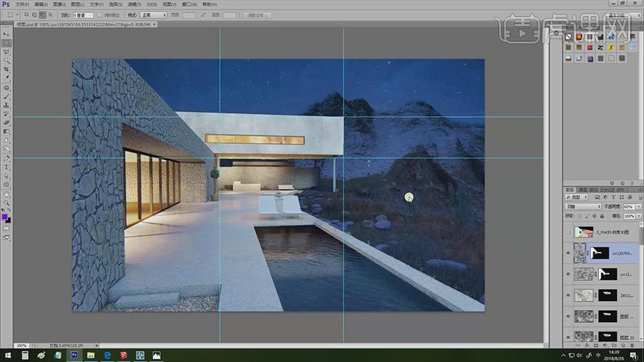Select the History Brush tool
644x362 pixels.
[x=7, y=114]
